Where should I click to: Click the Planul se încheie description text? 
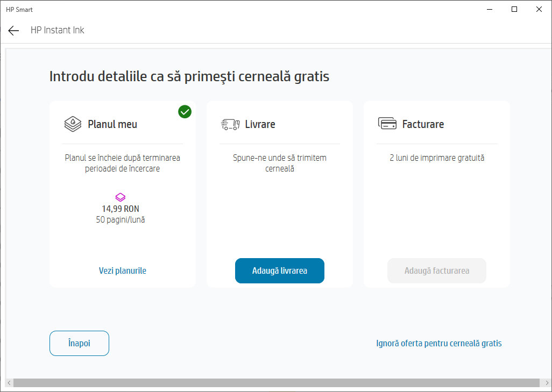(123, 163)
